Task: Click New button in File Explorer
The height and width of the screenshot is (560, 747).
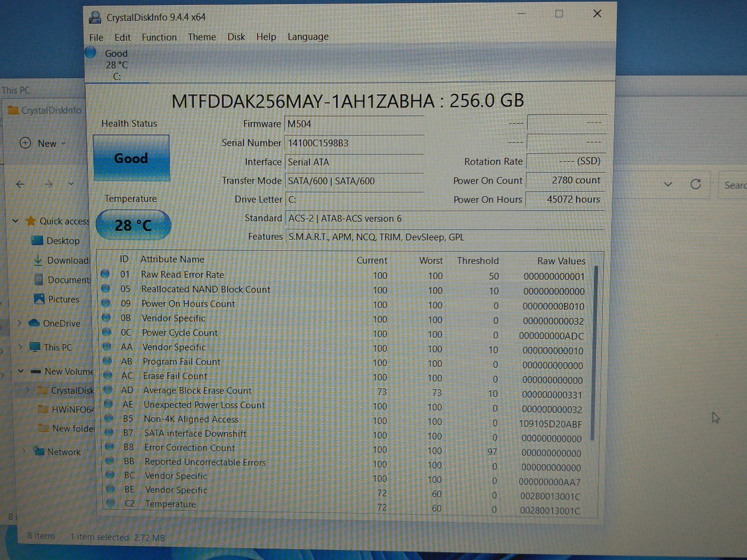Action: (42, 143)
